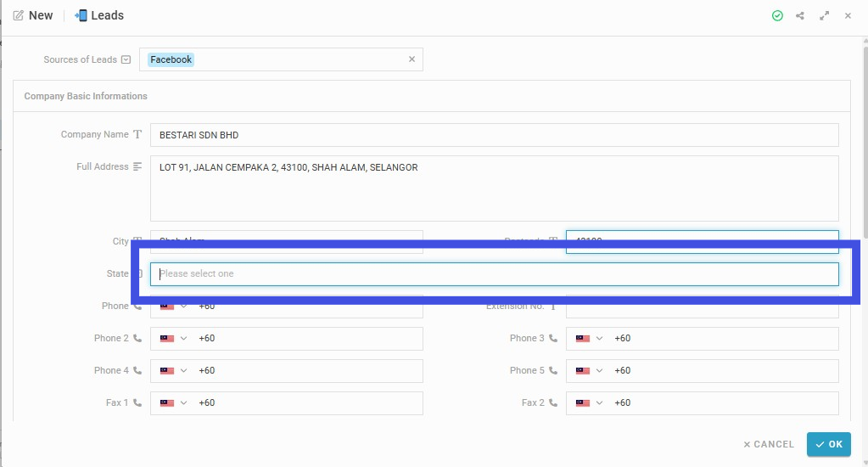This screenshot has height=467, width=868.
Task: Click the Company Name text type icon
Action: pos(137,135)
